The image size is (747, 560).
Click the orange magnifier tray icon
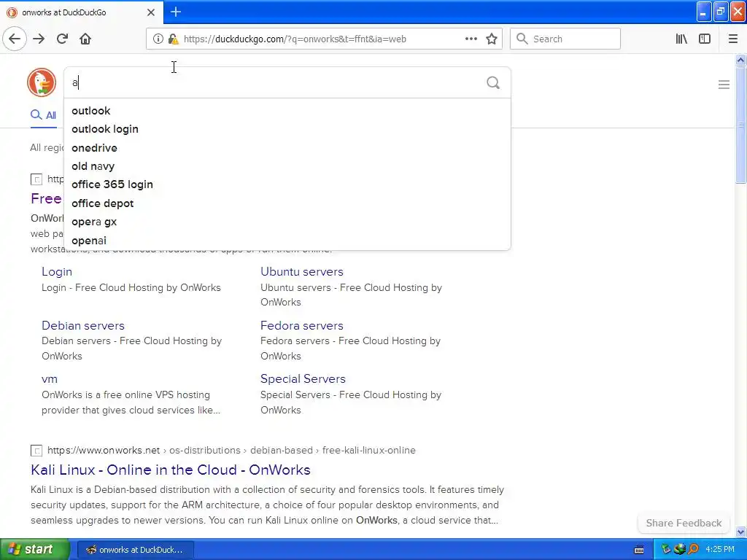point(694,550)
